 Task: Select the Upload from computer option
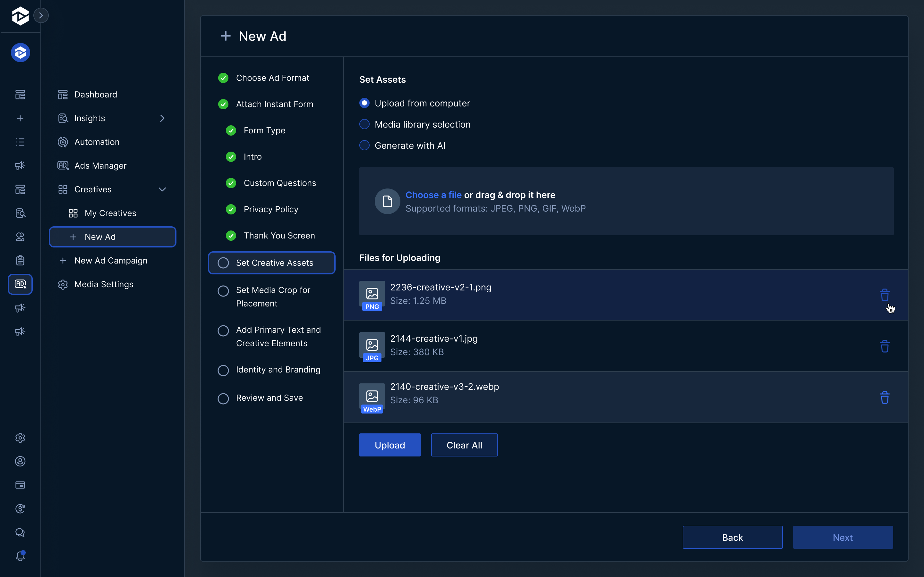pyautogui.click(x=365, y=103)
